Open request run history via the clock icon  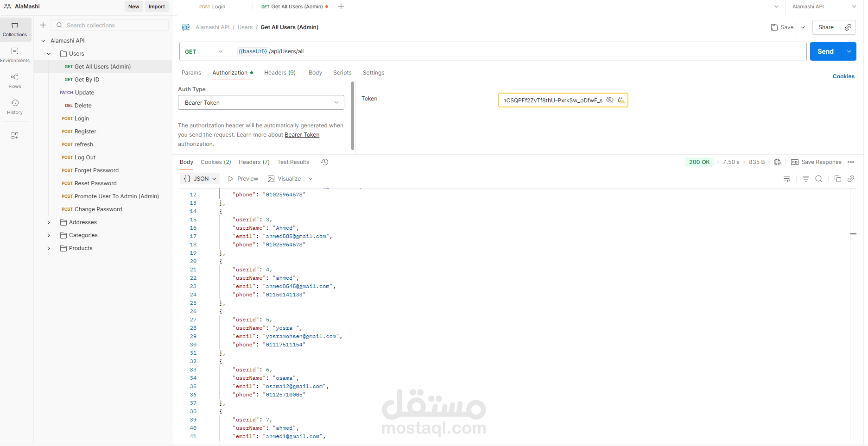[324, 162]
